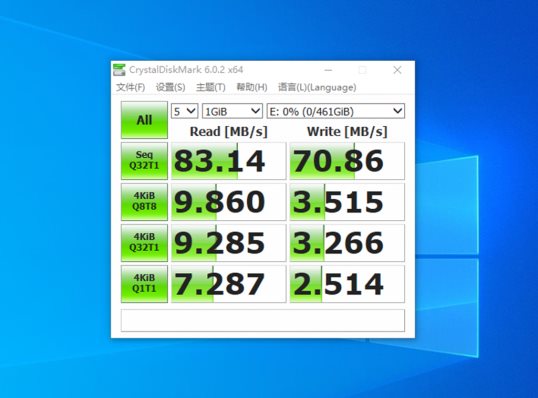This screenshot has height=398, width=538.
Task: Expand the 1GiB test size dropdown
Action: click(232, 111)
